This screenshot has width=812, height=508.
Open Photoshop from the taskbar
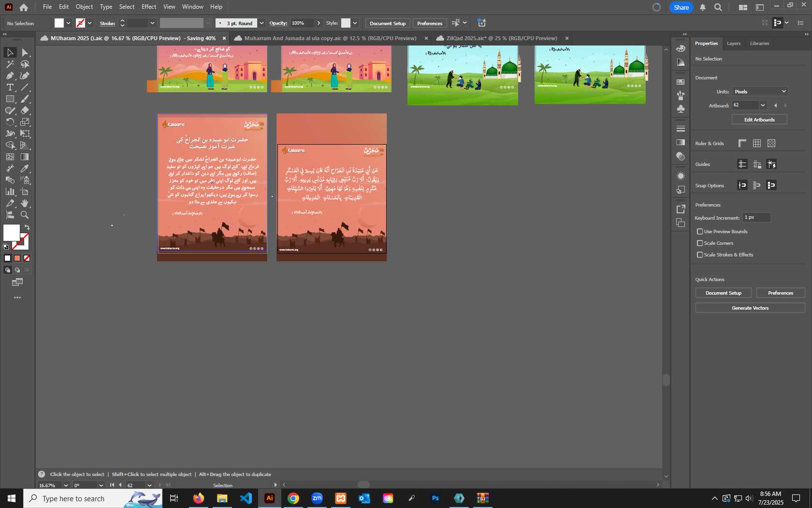(435, 498)
